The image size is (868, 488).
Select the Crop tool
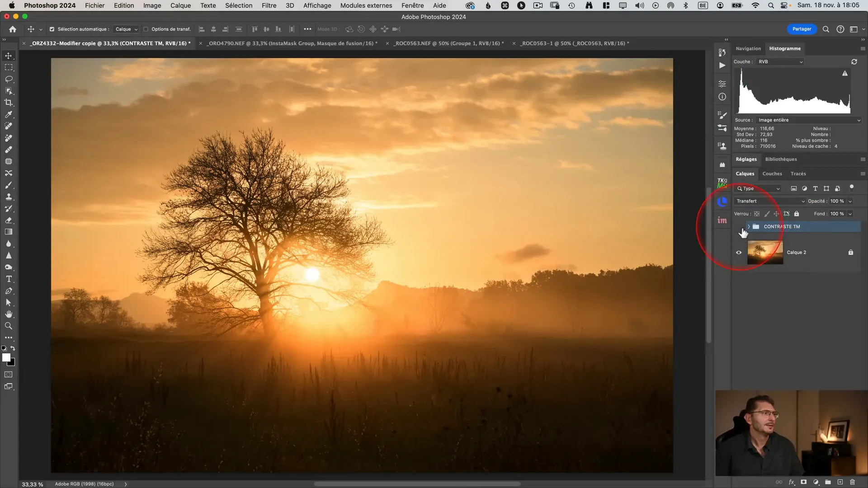pyautogui.click(x=9, y=103)
